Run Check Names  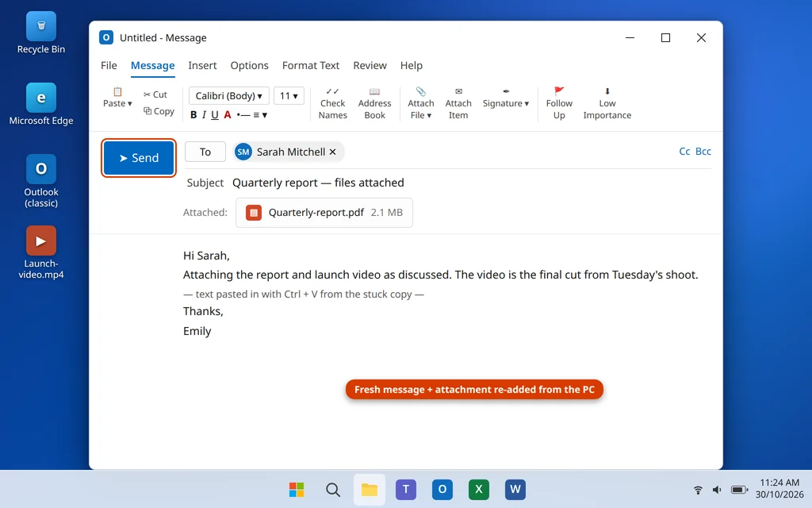pyautogui.click(x=332, y=104)
